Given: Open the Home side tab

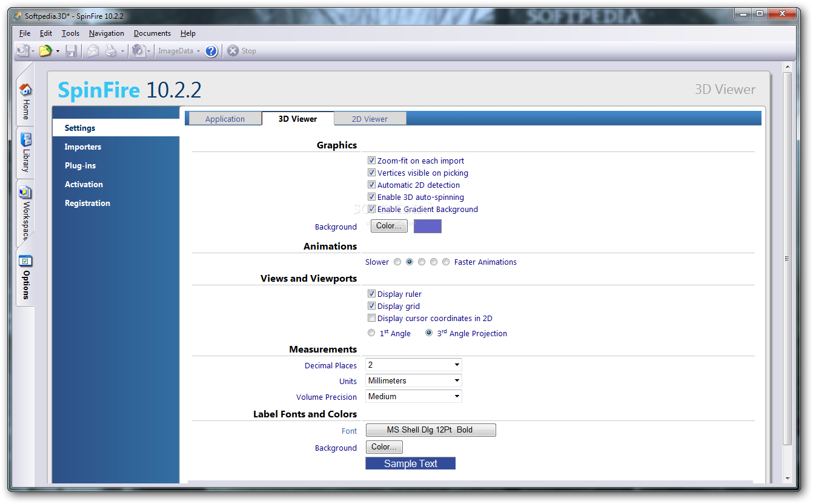Looking at the screenshot, I should click(25, 101).
